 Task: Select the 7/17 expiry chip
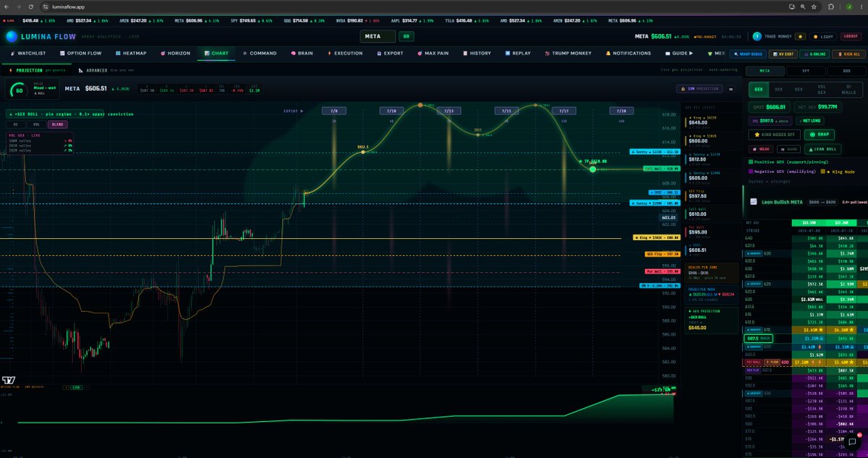click(x=563, y=111)
